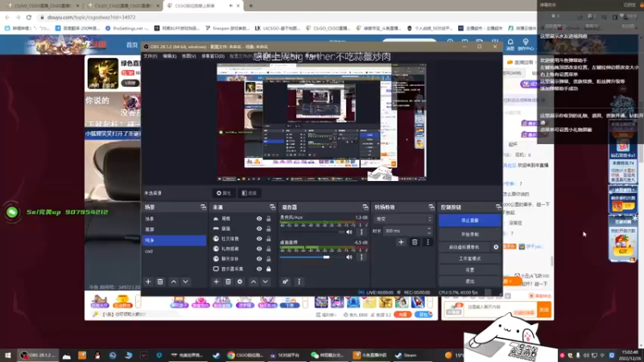
Task: Click 退出 to exit OBS
Action: click(x=470, y=282)
